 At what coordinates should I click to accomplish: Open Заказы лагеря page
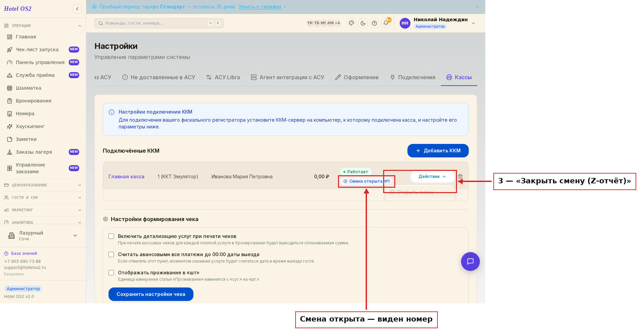point(43,152)
